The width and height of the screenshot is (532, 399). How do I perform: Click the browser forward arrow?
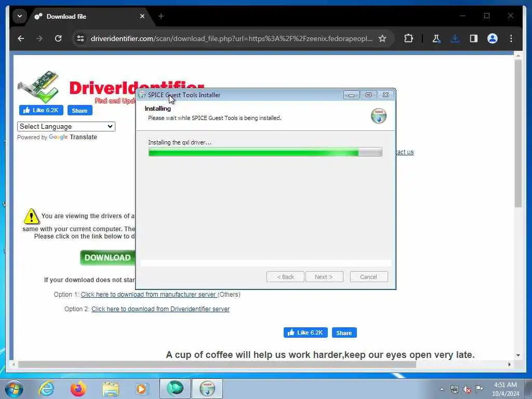[x=39, y=38]
